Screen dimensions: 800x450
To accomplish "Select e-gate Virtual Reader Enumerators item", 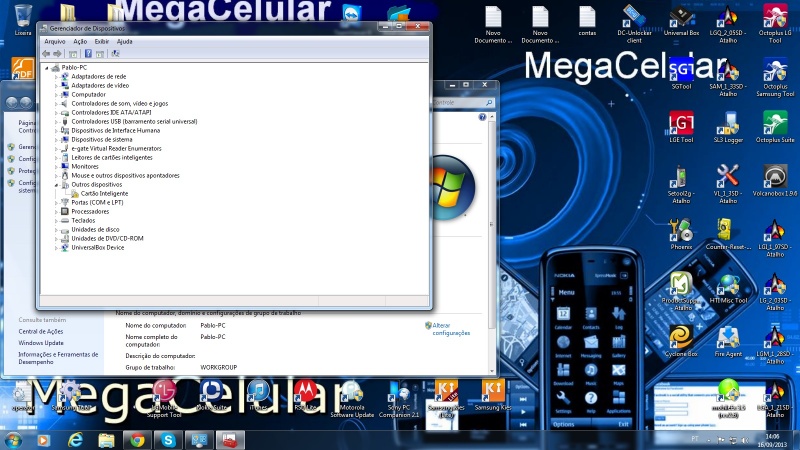I will pos(116,148).
